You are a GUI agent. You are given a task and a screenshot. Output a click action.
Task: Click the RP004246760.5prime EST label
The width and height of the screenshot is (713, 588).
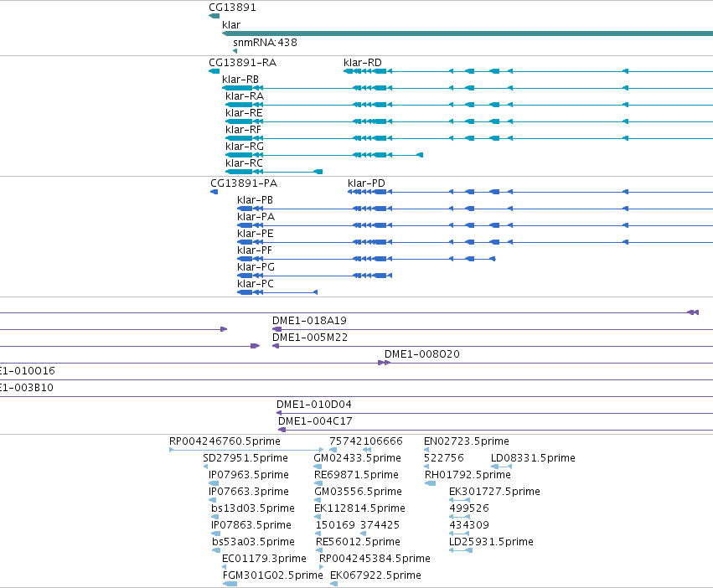pos(225,441)
